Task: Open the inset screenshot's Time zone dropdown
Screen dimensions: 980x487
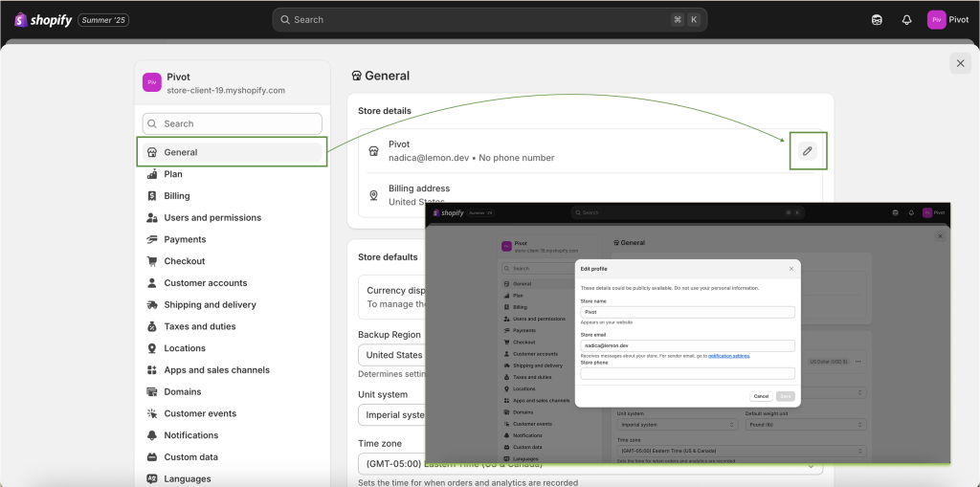Action: coord(742,451)
